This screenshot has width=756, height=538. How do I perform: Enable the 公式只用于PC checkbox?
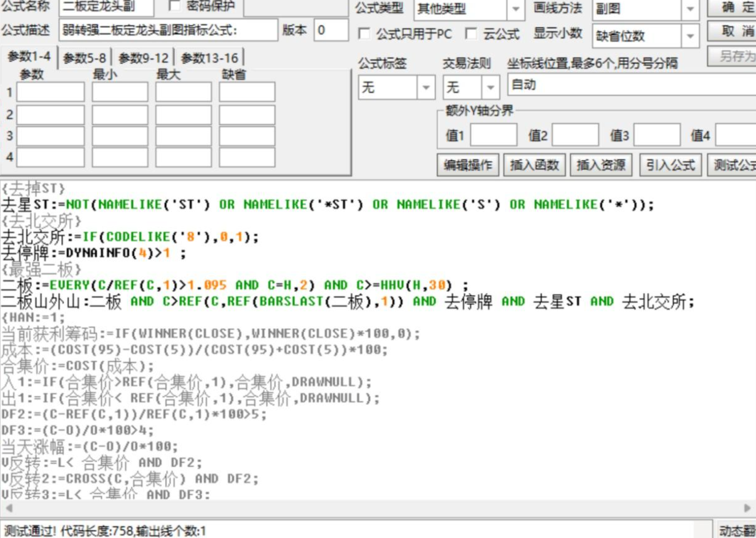pos(364,33)
